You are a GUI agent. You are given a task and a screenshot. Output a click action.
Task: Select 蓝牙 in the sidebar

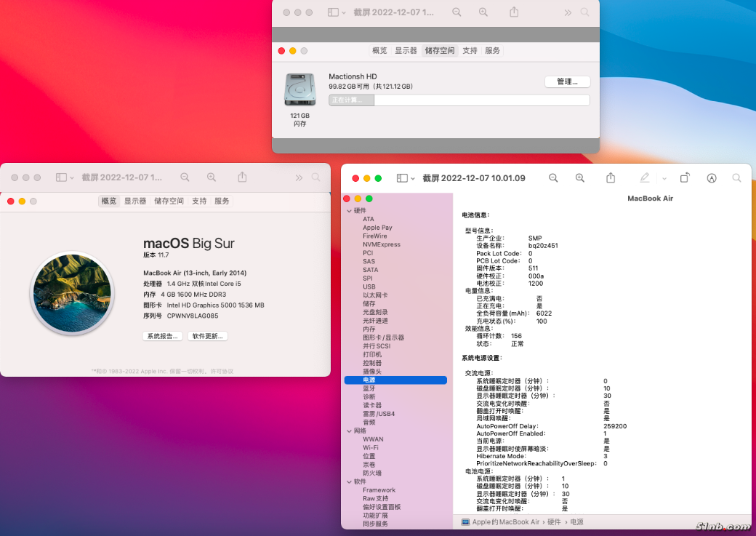coord(369,388)
